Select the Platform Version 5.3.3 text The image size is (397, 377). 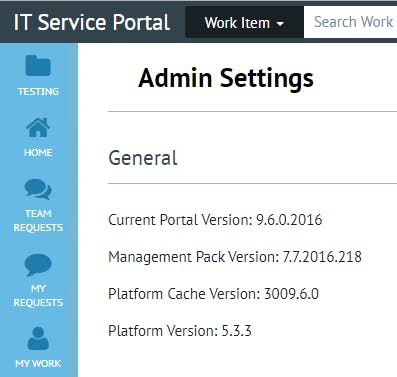tap(180, 331)
